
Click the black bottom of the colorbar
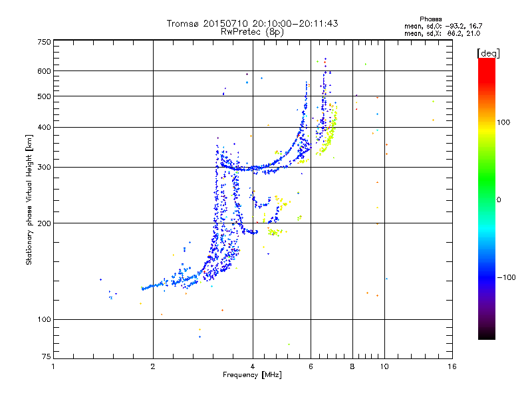[487, 334]
